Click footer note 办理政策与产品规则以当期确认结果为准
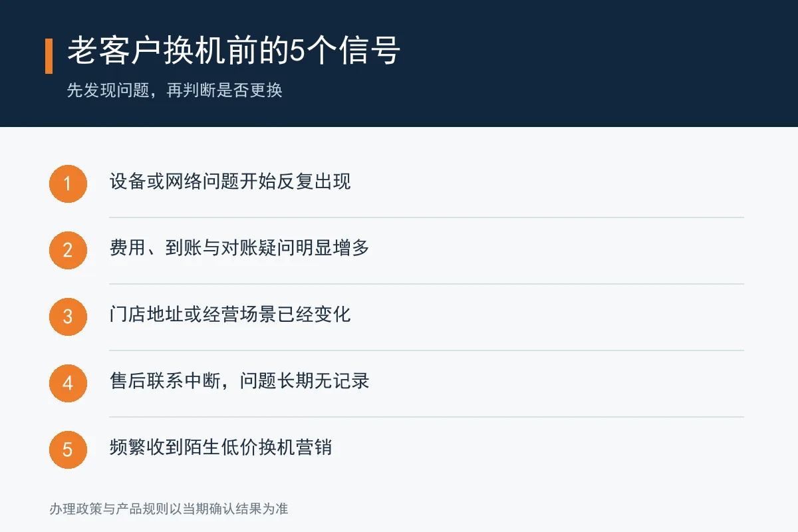The image size is (798, 532). coord(169,509)
